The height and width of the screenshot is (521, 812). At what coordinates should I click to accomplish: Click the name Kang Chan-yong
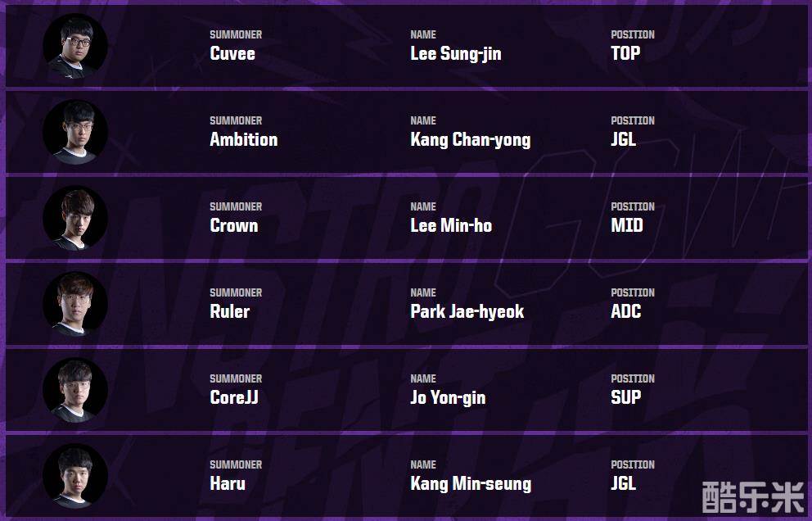[470, 140]
